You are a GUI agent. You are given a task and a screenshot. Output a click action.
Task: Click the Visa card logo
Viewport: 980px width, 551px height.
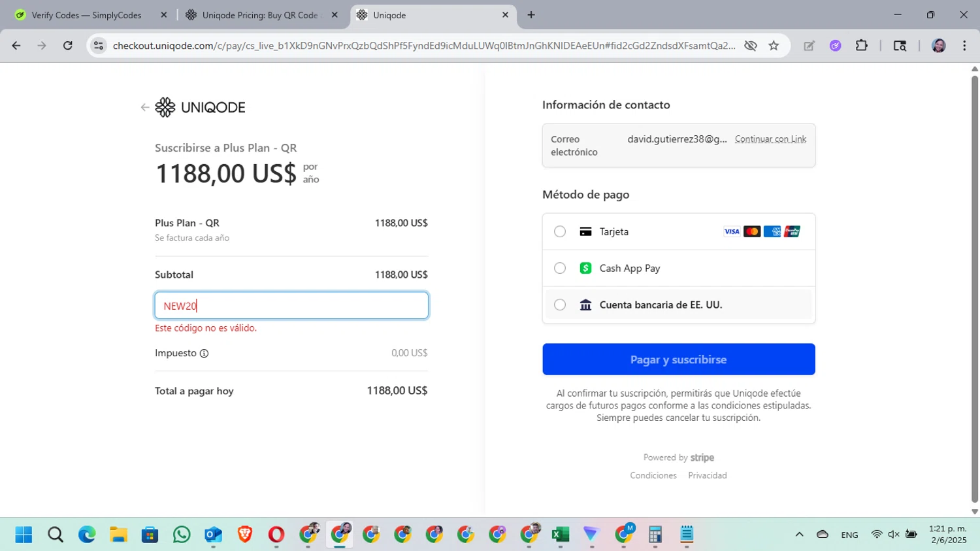[732, 231]
